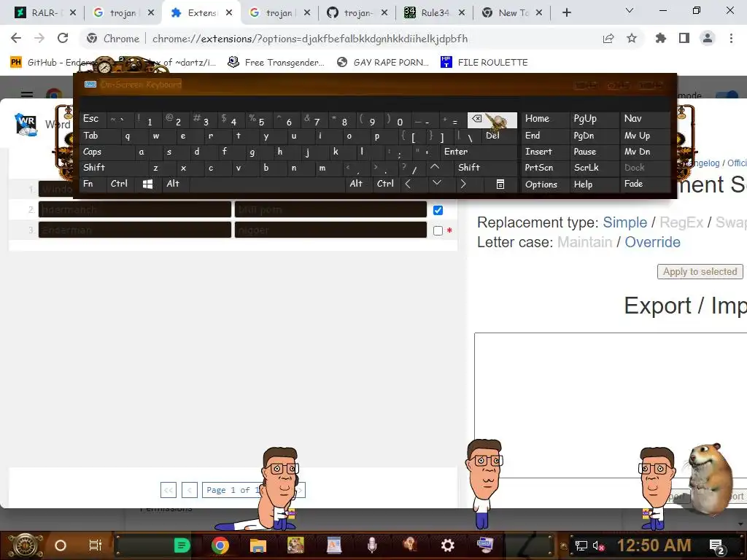
Task: Open Cortana circle in the taskbar
Action: pyautogui.click(x=61, y=545)
